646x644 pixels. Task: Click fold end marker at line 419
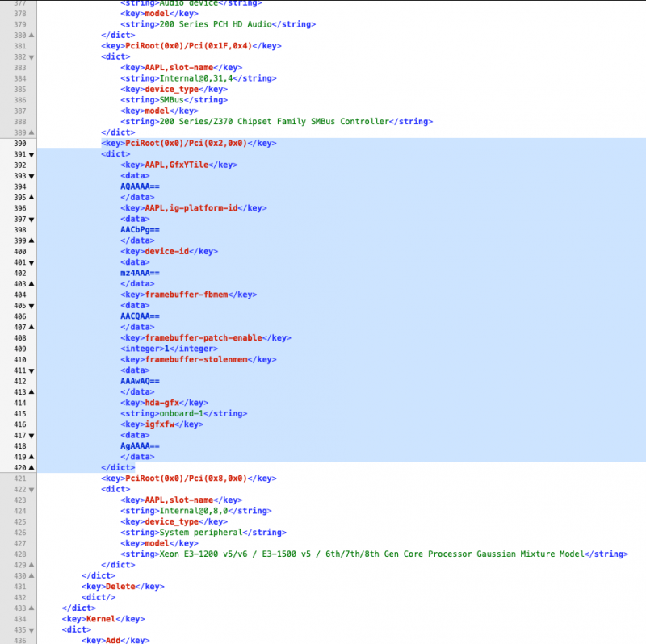pyautogui.click(x=31, y=457)
